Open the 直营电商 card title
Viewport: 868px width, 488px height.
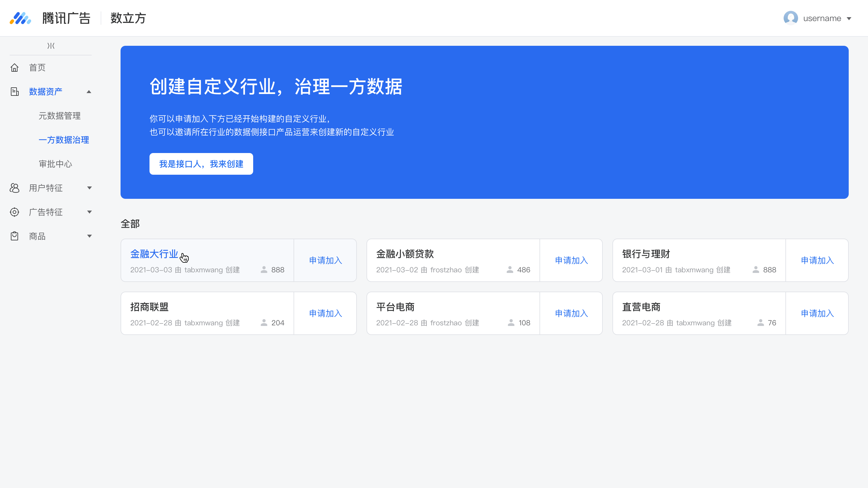coord(641,307)
